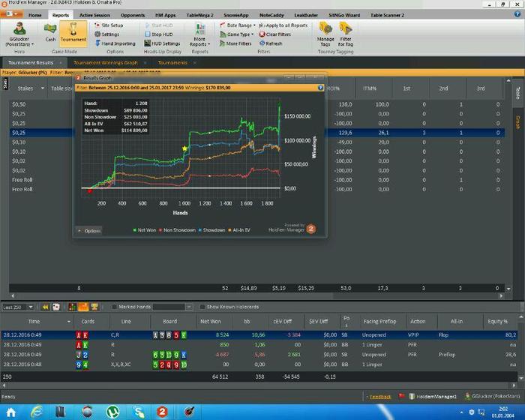Open uTorrent from the taskbar
Image resolution: width=525 pixels, height=420 pixels.
click(x=112, y=412)
